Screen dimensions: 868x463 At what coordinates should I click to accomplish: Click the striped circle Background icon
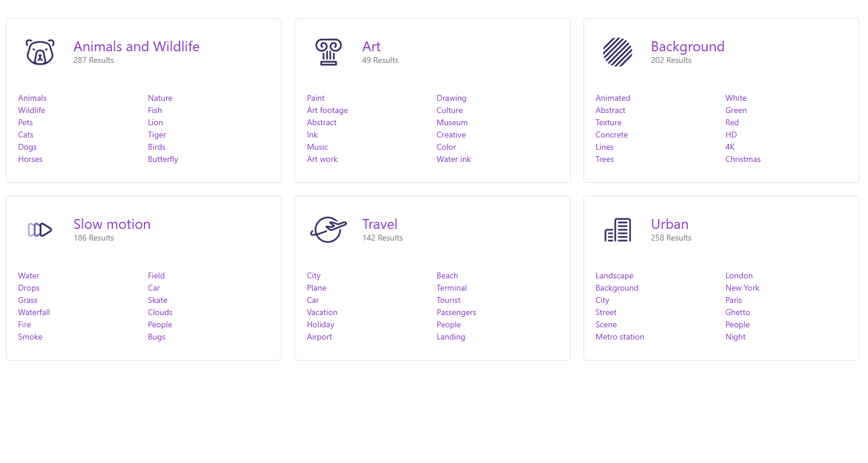[x=617, y=52]
